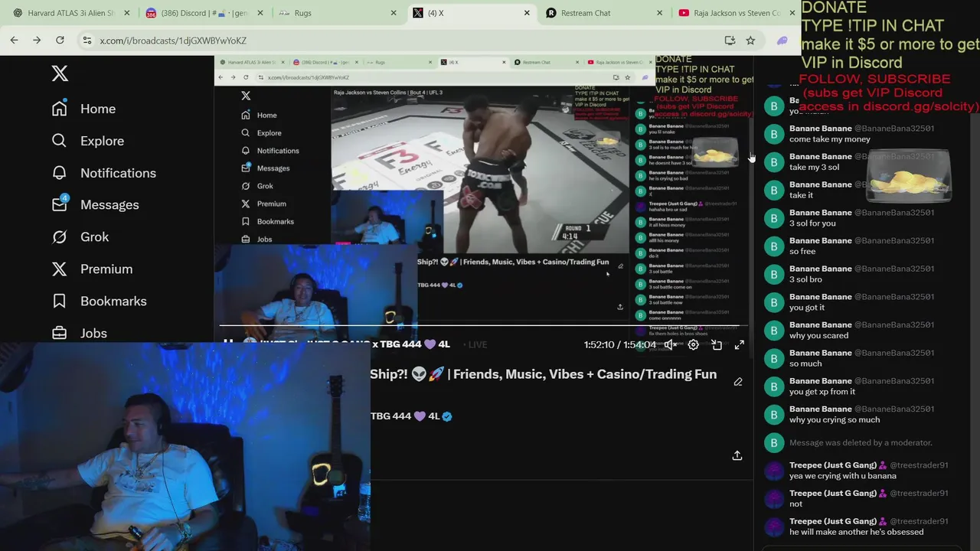Click @treestrader91 handle above the "not" message
980x551 pixels.
point(919,494)
